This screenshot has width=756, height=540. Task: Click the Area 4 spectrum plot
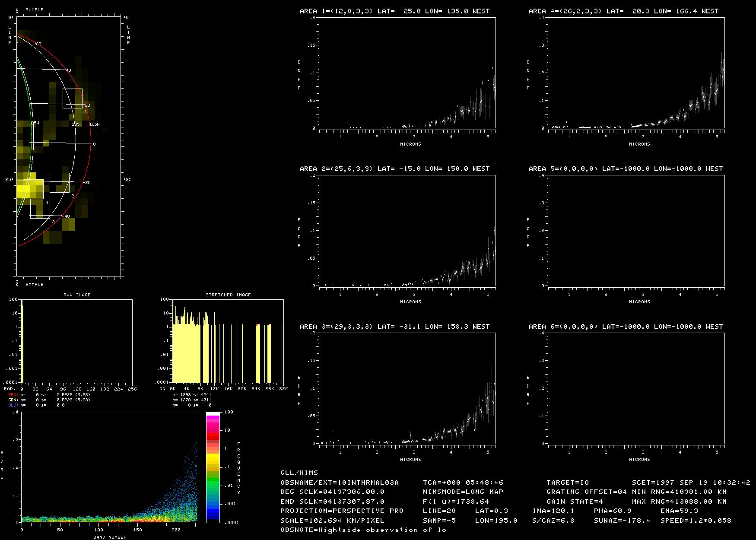[636, 73]
